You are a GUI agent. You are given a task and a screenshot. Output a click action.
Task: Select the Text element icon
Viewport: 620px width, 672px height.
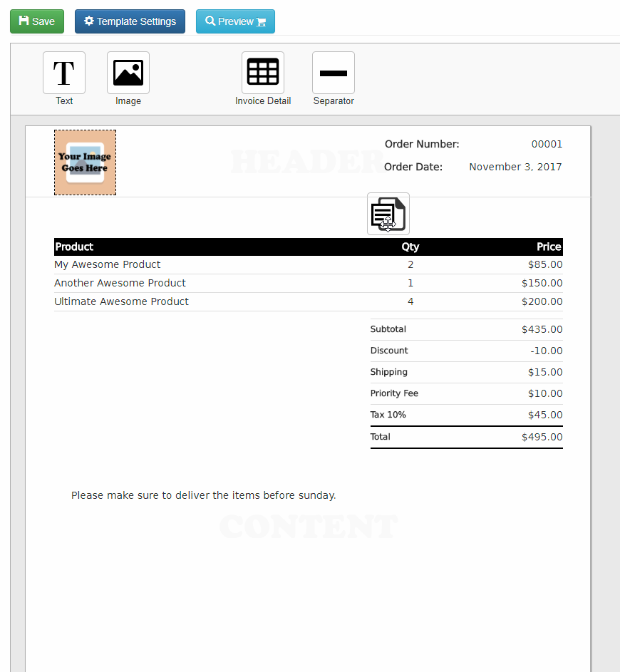64,73
